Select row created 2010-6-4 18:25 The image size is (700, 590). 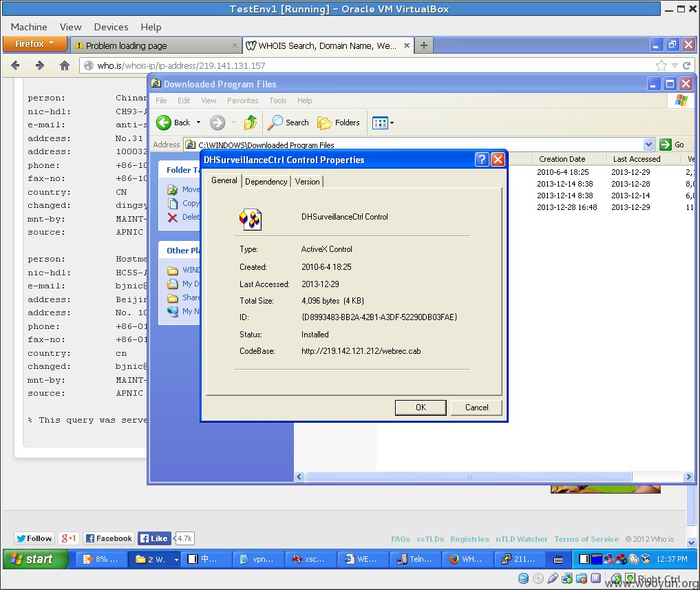pos(562,172)
